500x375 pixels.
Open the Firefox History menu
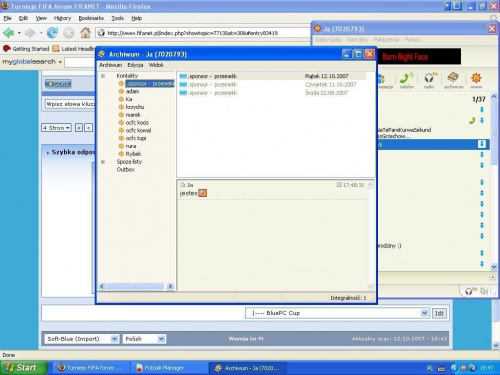62,18
